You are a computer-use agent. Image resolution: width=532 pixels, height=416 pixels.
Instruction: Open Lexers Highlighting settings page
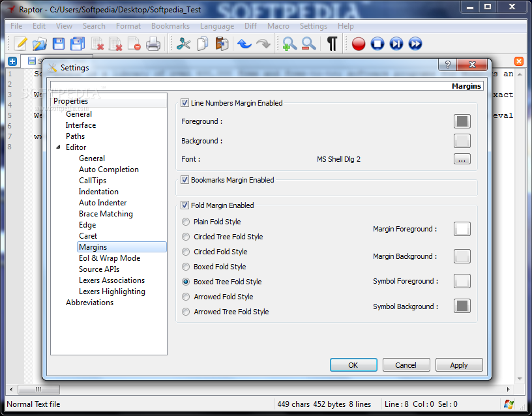click(112, 291)
